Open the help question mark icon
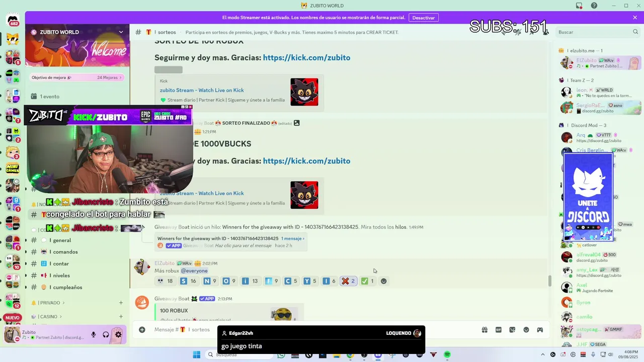Screen dimensions: 644x362 pos(594,6)
